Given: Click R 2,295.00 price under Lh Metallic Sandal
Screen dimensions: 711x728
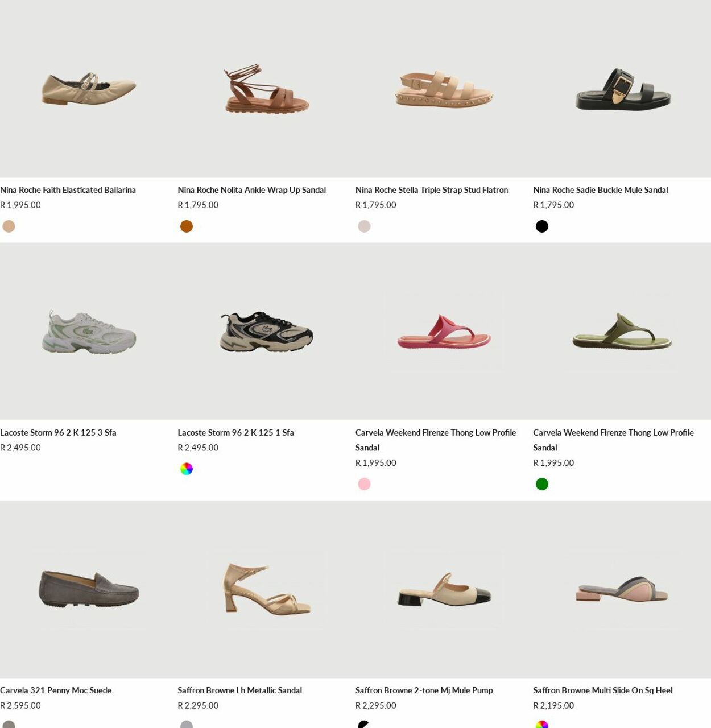Looking at the screenshot, I should tap(198, 706).
